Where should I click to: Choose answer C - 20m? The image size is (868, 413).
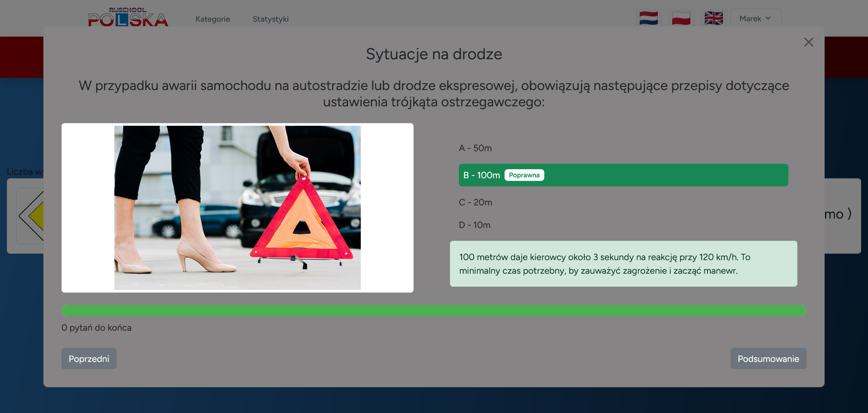pyautogui.click(x=475, y=202)
